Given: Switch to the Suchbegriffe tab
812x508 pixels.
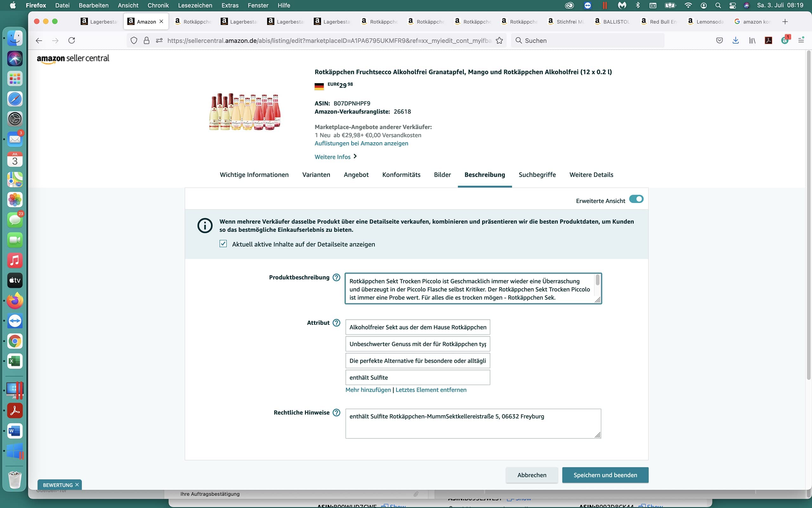Looking at the screenshot, I should (537, 175).
